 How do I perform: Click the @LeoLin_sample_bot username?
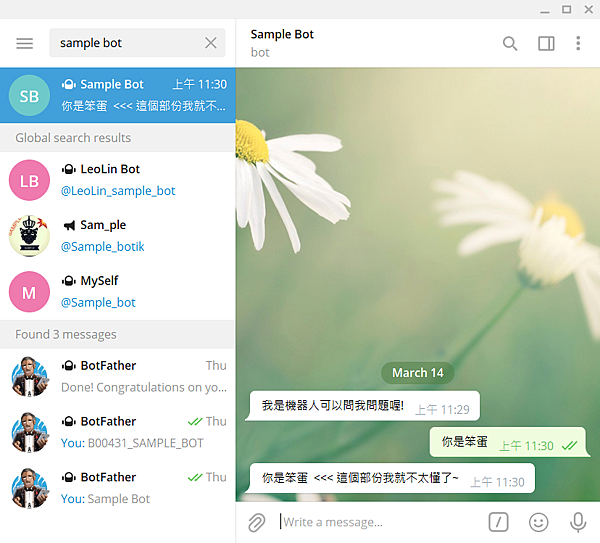[x=118, y=191]
